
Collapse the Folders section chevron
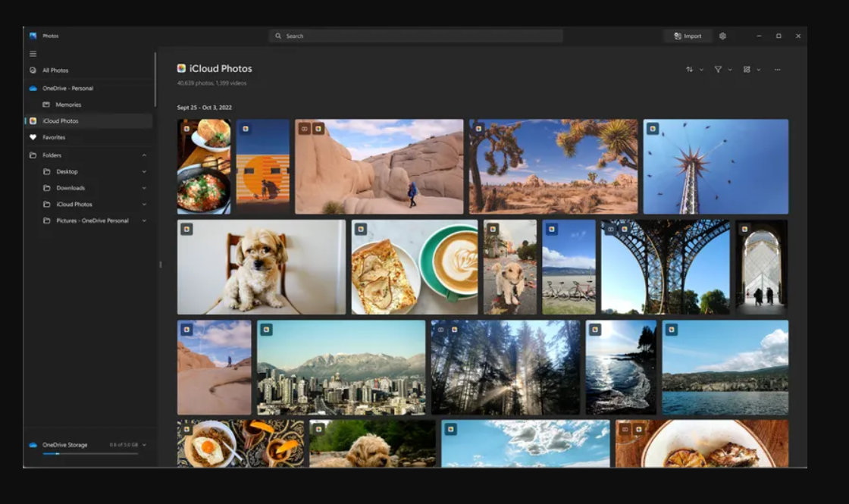pyautogui.click(x=144, y=155)
